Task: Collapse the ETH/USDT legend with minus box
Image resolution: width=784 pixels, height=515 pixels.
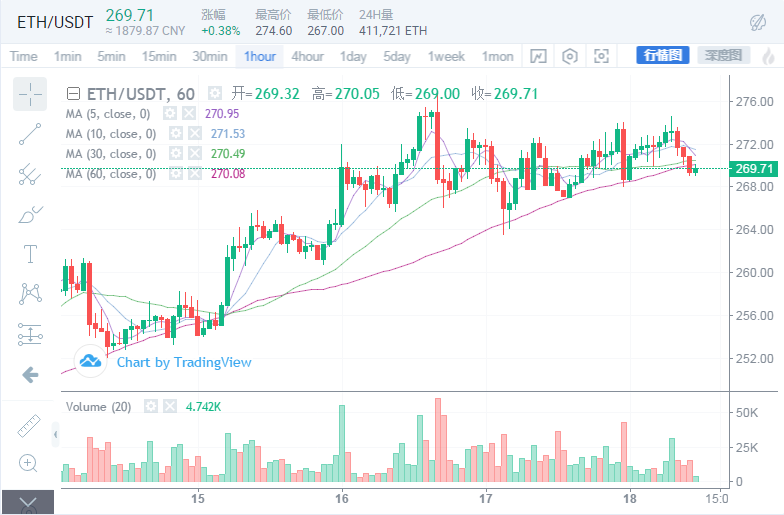Action: tap(73, 94)
